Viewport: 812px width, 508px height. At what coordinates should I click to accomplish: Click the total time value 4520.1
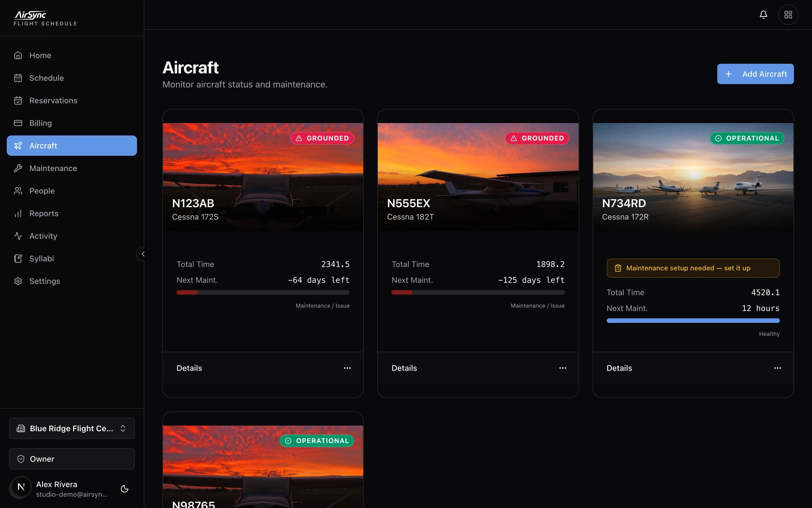coord(765,292)
